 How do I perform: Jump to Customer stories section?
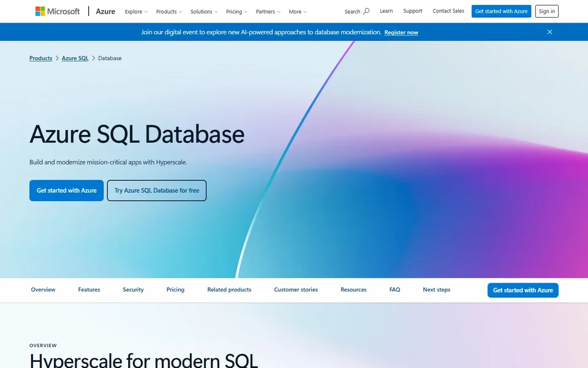click(296, 289)
